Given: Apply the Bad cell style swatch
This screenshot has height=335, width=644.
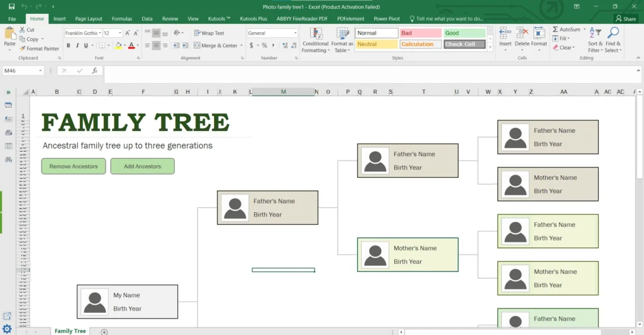Looking at the screenshot, I should (420, 33).
